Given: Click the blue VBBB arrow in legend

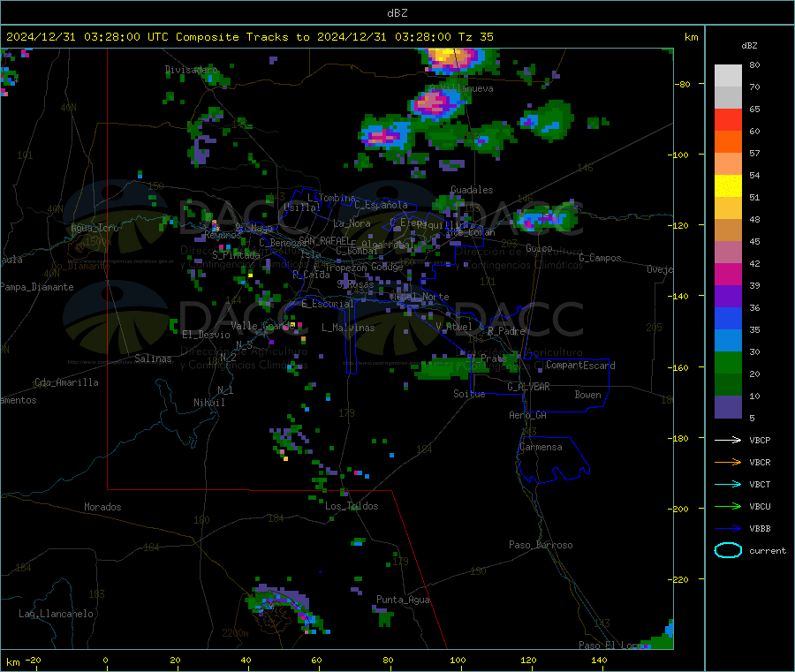Looking at the screenshot, I should pyautogui.click(x=728, y=529).
